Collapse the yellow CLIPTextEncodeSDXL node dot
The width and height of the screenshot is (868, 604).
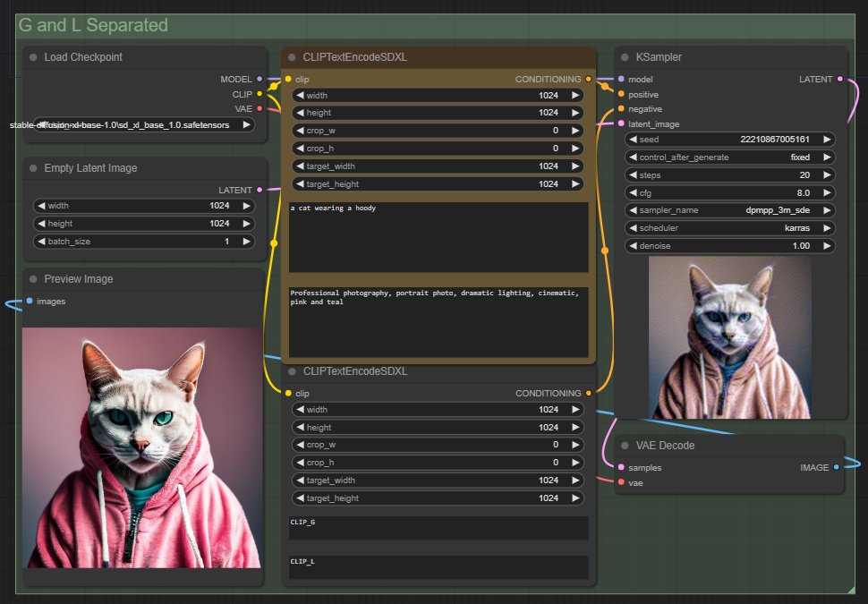point(292,57)
